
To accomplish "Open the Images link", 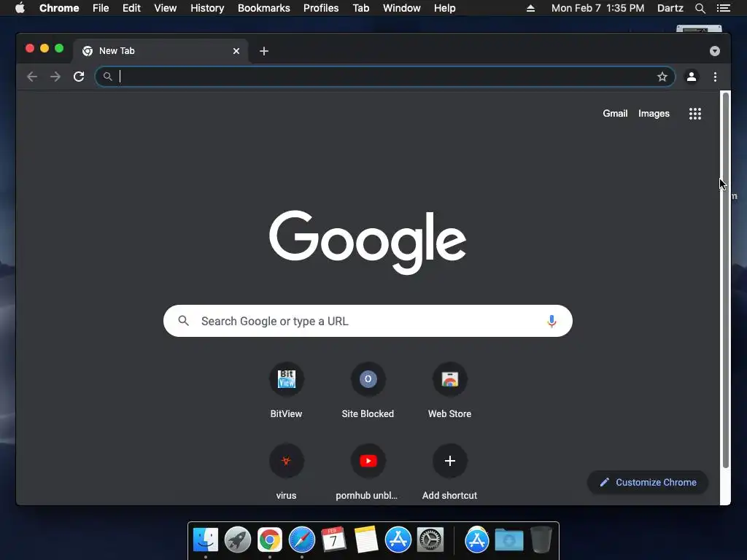I will 654,113.
